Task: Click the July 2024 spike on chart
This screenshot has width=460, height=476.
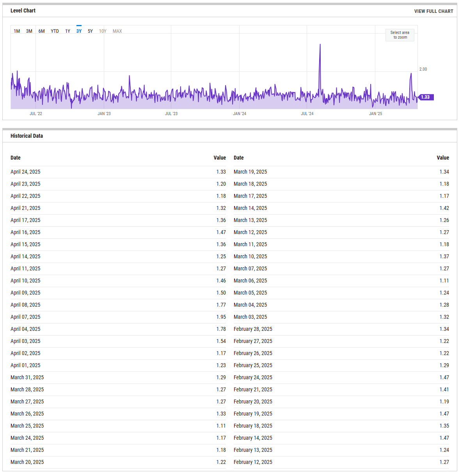Action: point(320,44)
